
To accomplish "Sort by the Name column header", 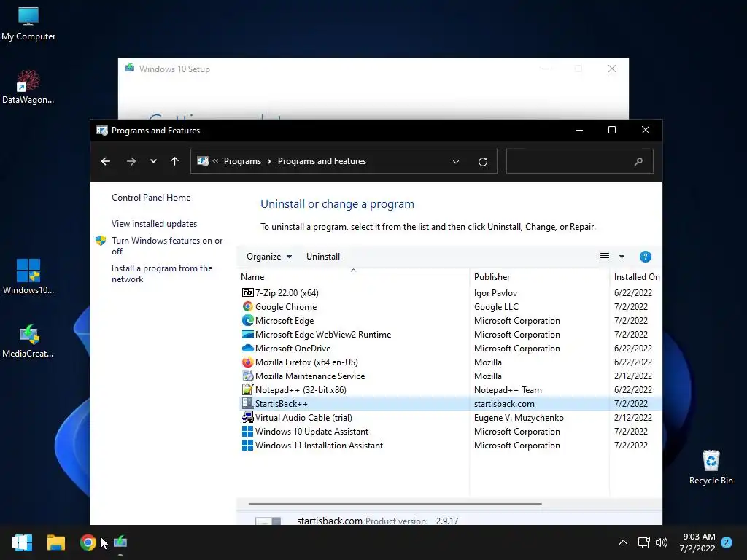I will coord(352,276).
